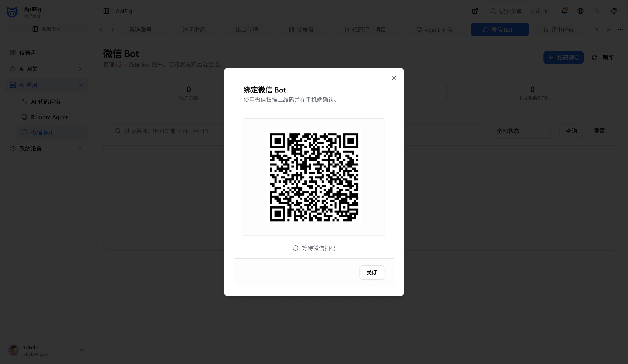Switch to the 代码评审项目 tab

click(365, 30)
